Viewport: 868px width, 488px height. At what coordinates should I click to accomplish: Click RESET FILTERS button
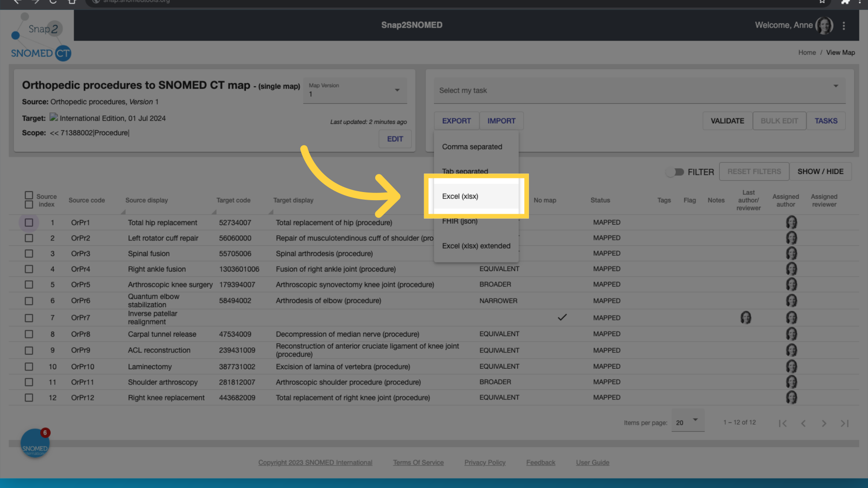(x=754, y=172)
